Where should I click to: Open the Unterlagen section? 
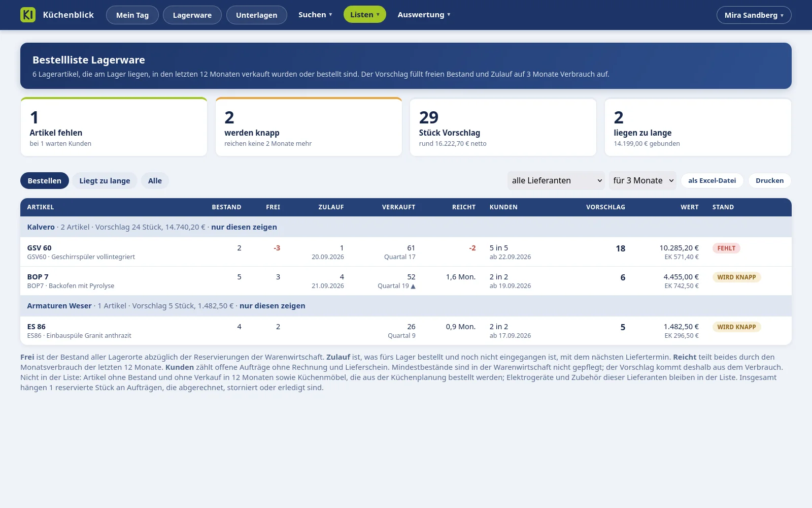point(257,15)
